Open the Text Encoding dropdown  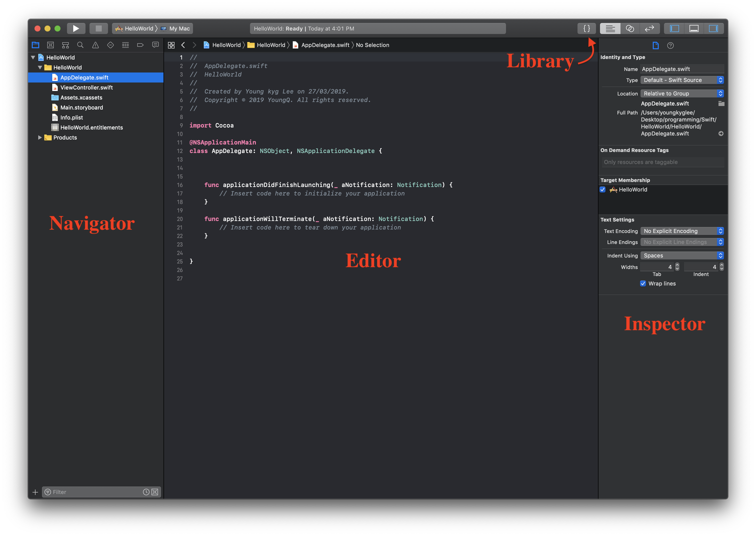tap(682, 231)
